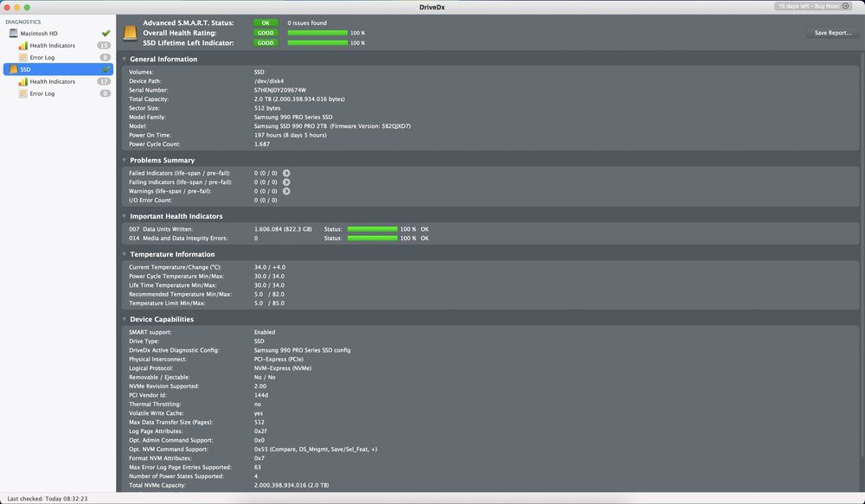Screen dimensions: 865x504
Task: Click PCI Vendor Id 144d value
Action: pyautogui.click(x=261, y=395)
